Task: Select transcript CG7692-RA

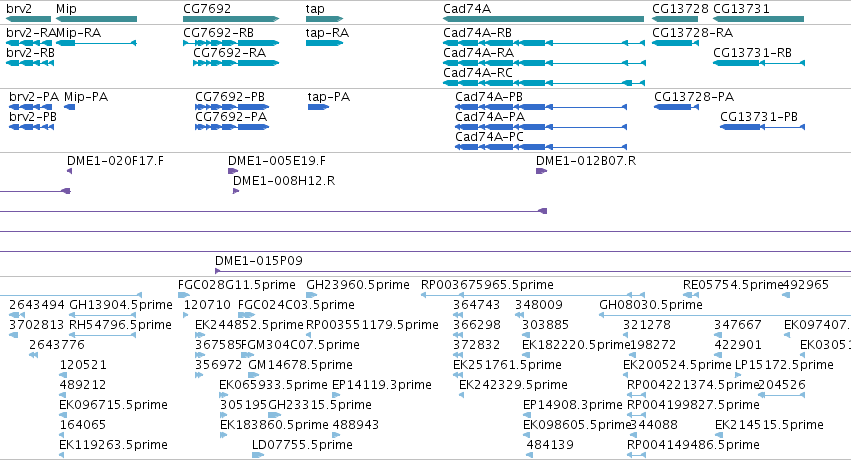Action: [236, 63]
